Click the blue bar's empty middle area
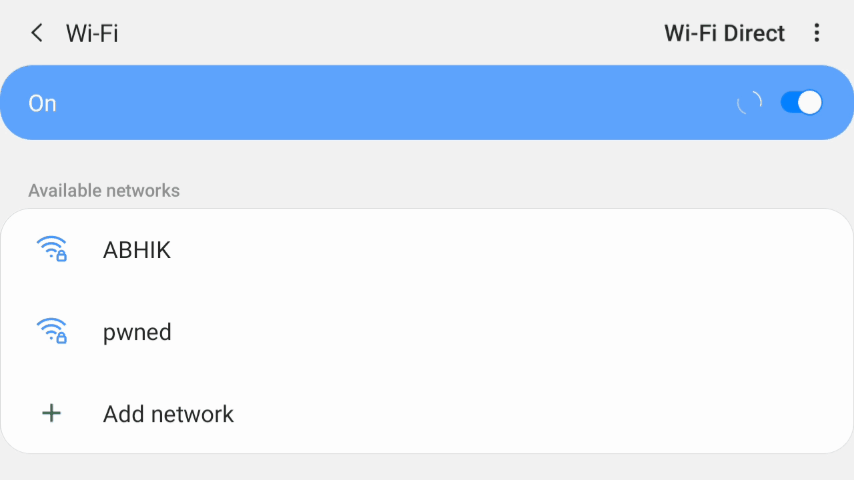The image size is (854, 480). click(x=400, y=103)
